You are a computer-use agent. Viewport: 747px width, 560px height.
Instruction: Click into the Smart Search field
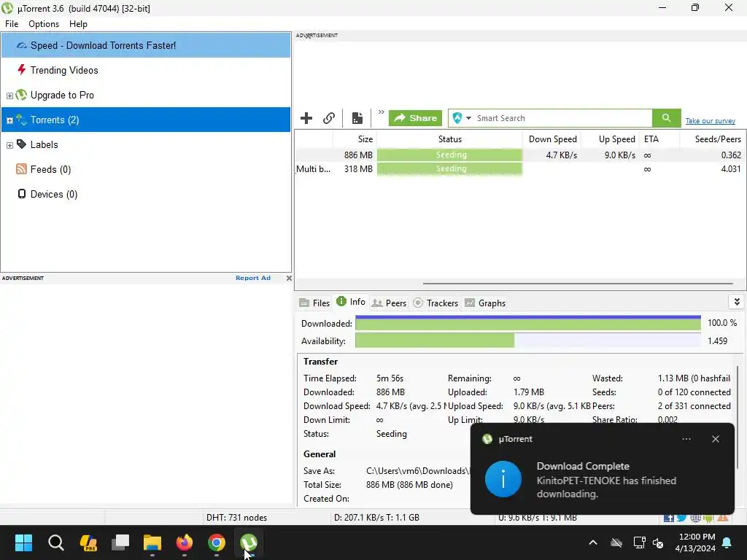[562, 118]
